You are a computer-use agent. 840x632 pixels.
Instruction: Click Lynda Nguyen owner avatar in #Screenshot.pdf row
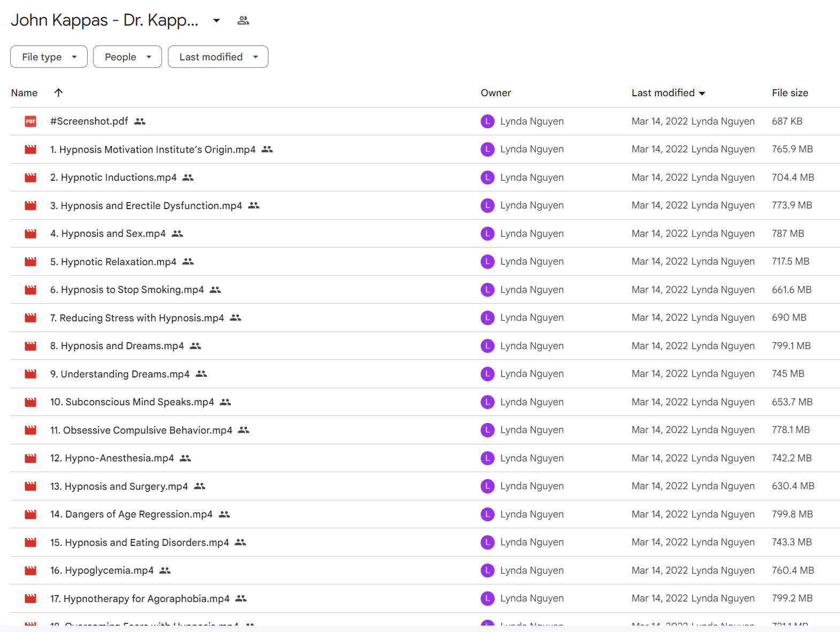pyautogui.click(x=488, y=121)
